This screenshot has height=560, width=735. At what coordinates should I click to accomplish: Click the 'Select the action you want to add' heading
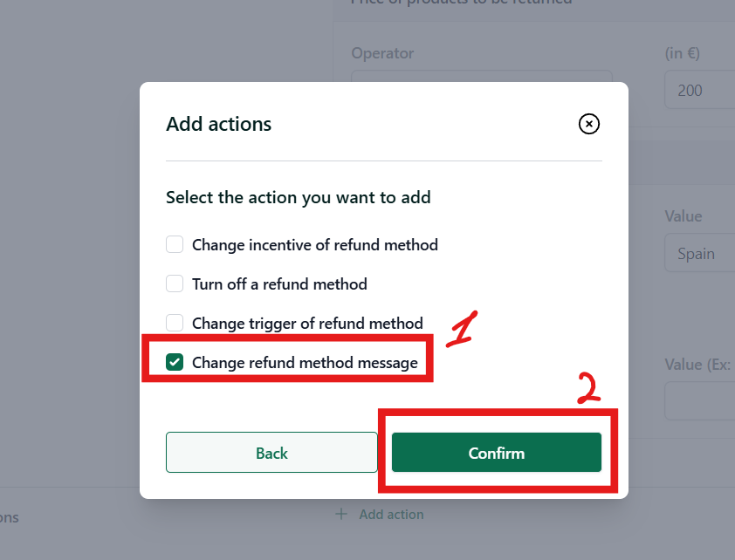(299, 198)
